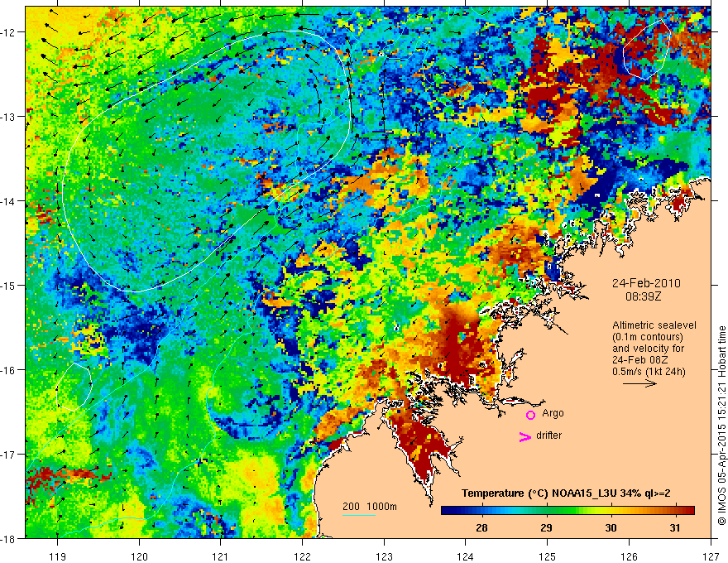Click the cyan 200 1000m depth contour line sample
The width and height of the screenshot is (728, 563).
(x=359, y=515)
